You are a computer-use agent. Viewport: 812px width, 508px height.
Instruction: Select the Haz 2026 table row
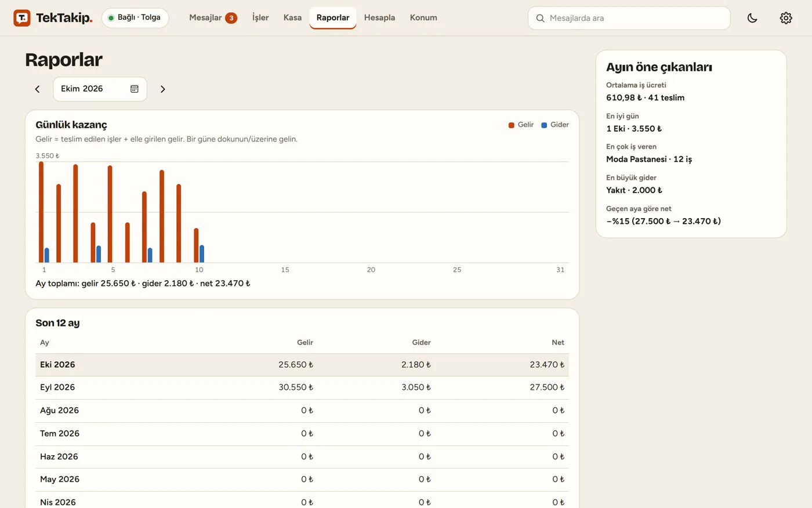(x=302, y=457)
